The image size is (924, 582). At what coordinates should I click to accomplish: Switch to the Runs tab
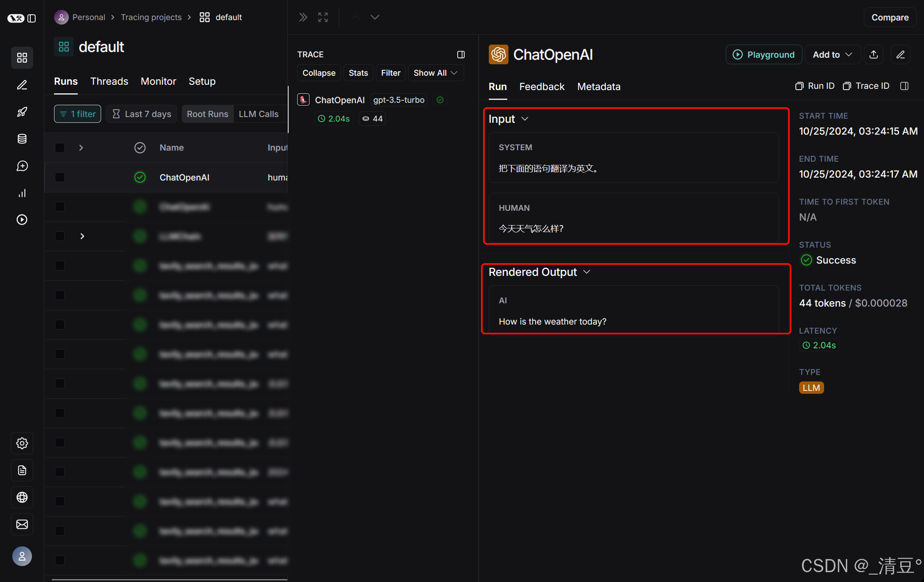(x=66, y=81)
